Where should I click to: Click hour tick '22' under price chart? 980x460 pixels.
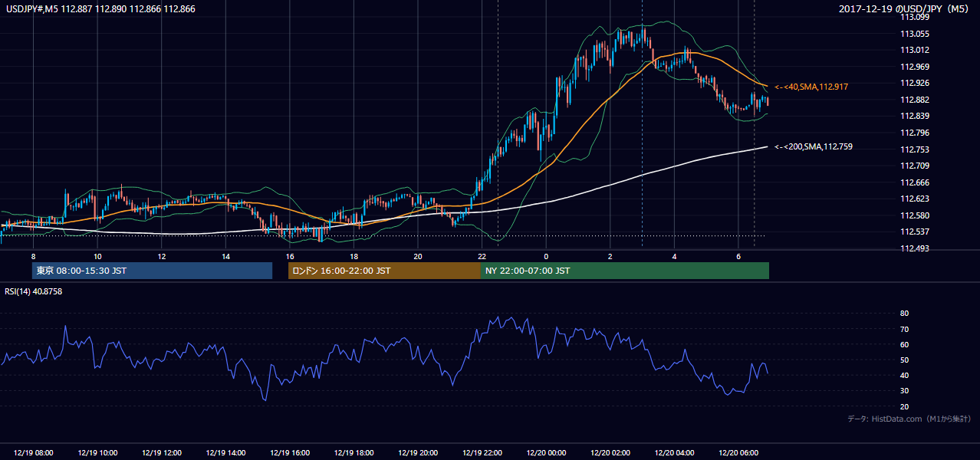click(x=482, y=256)
